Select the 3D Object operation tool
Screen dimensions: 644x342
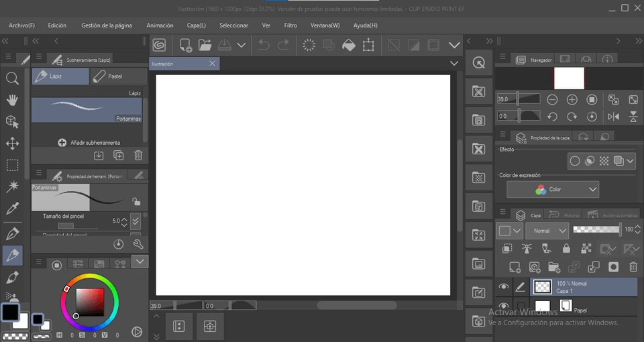point(12,121)
